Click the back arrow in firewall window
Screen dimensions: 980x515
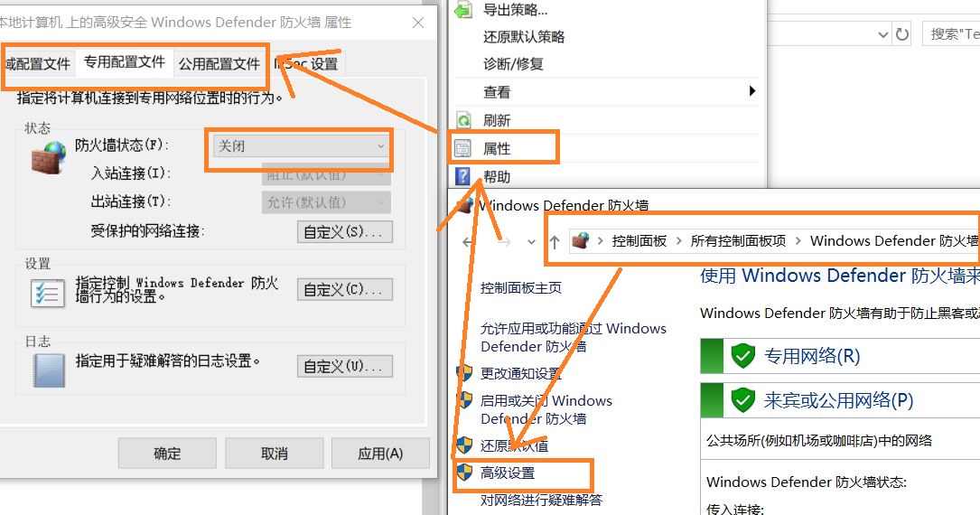(x=468, y=242)
